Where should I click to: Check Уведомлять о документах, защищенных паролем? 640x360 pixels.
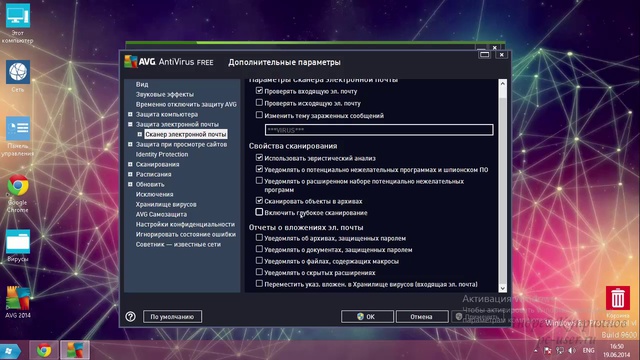259,249
